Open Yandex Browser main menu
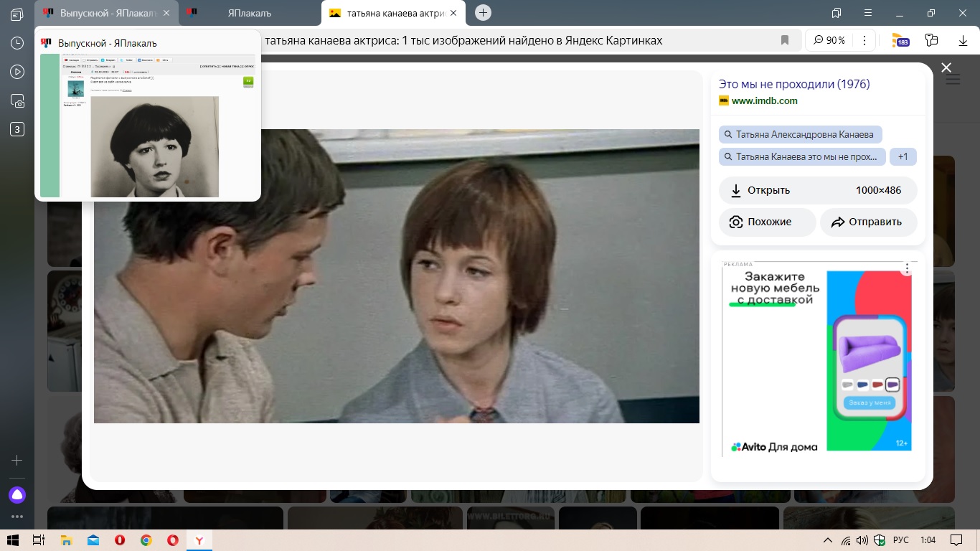This screenshot has height=551, width=980. 868,13
